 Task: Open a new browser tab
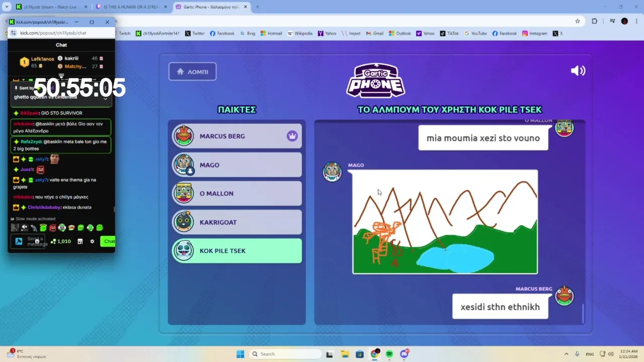(257, 7)
